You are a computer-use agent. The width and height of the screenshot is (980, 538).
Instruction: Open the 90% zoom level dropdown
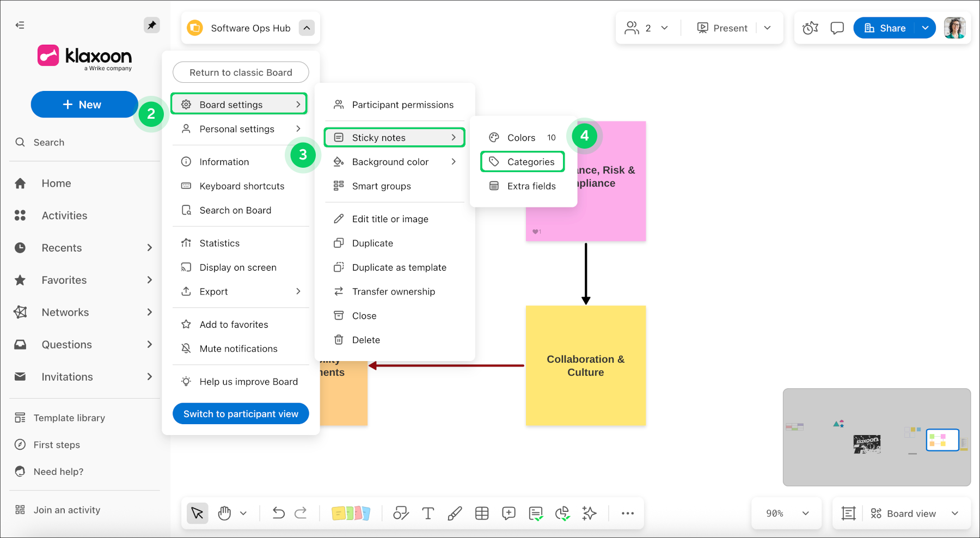787,513
